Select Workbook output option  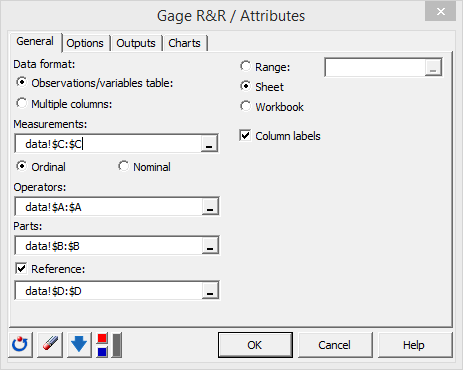272,107
